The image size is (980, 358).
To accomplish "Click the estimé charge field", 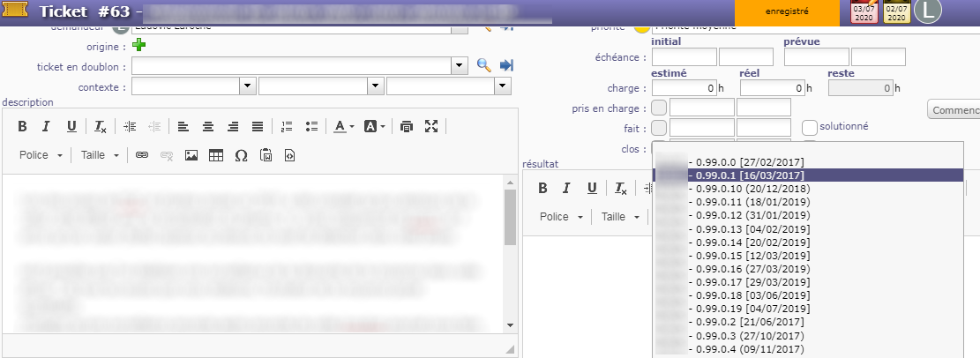I will (685, 88).
